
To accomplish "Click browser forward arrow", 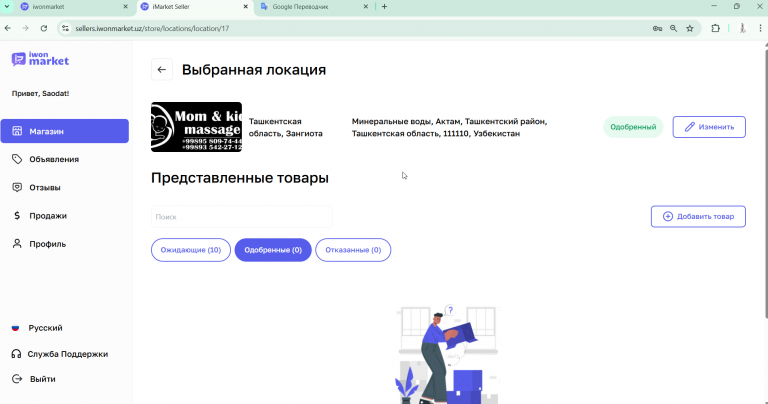I will pos(25,28).
